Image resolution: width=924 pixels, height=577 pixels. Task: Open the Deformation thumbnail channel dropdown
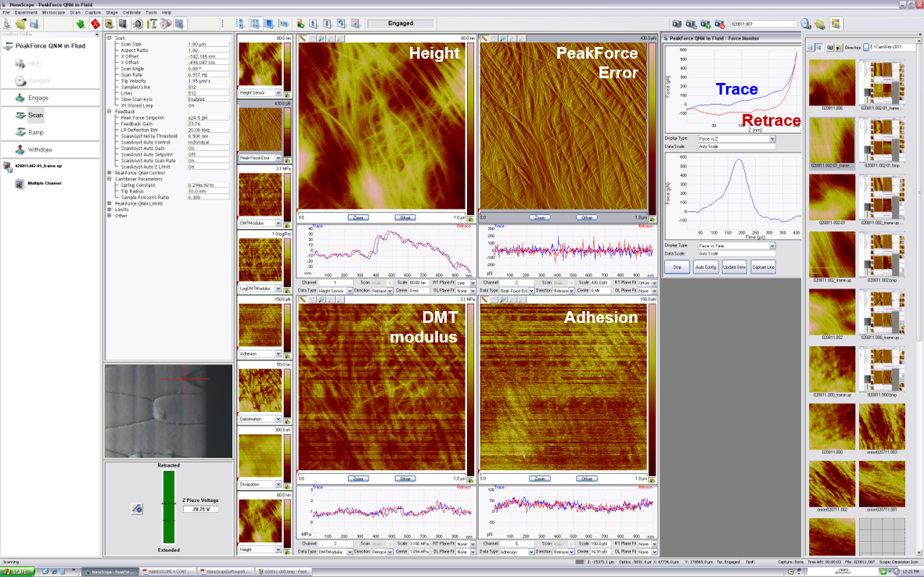pyautogui.click(x=279, y=419)
